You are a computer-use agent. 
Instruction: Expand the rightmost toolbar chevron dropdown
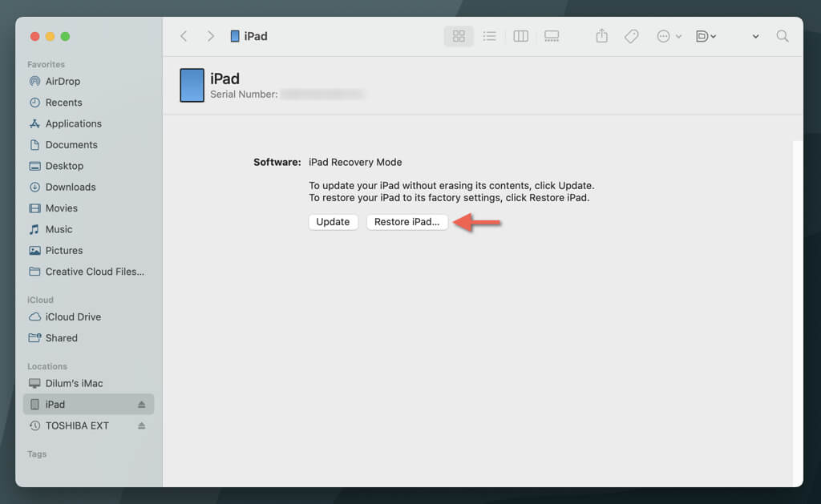[x=755, y=36]
